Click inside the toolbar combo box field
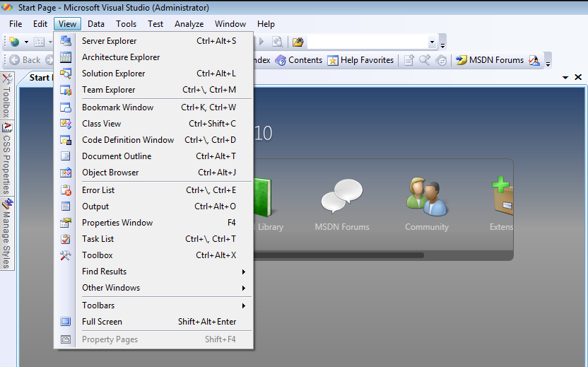The height and width of the screenshot is (367, 588). [367, 42]
